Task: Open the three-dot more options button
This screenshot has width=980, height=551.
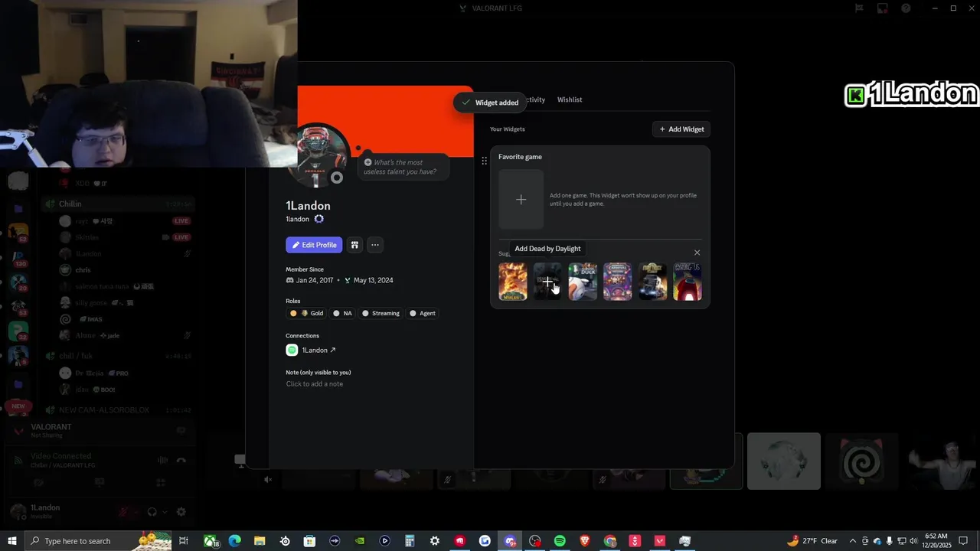Action: coord(375,245)
